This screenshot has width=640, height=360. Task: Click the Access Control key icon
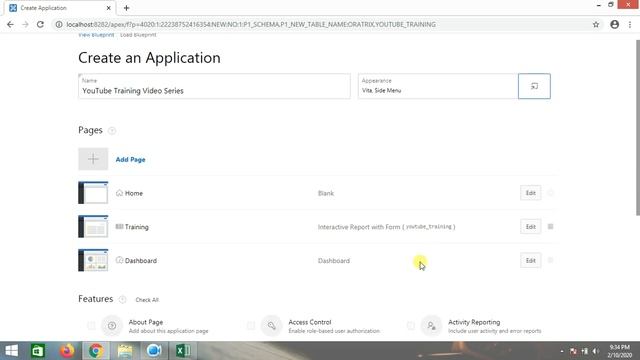click(271, 326)
